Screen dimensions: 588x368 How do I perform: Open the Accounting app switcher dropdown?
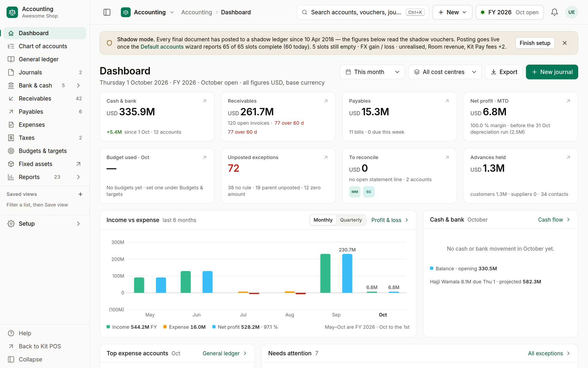[148, 12]
